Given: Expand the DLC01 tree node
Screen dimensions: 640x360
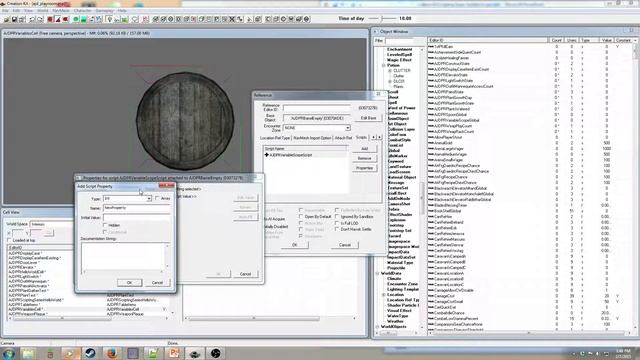Looking at the screenshot, I should [x=390, y=81].
